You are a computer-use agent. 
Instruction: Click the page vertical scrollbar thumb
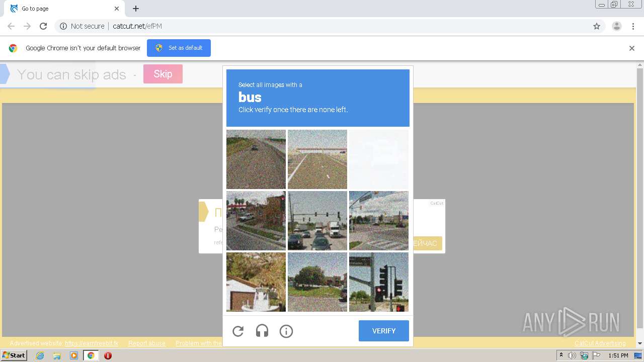click(x=640, y=198)
